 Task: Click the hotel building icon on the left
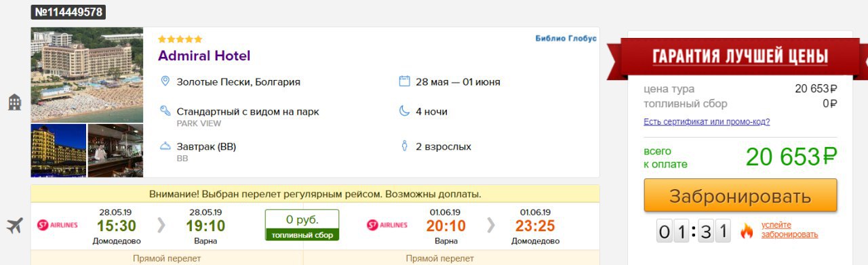[x=15, y=102]
